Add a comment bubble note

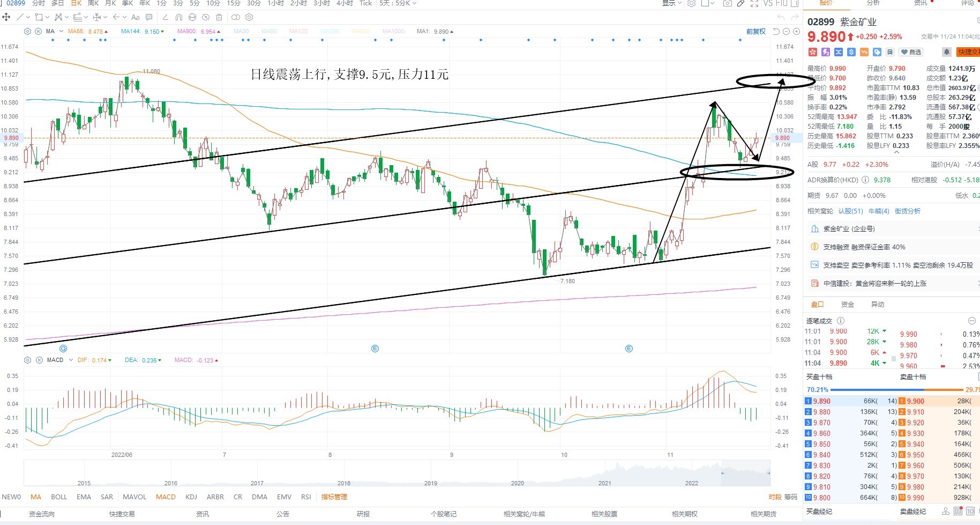pos(149,17)
